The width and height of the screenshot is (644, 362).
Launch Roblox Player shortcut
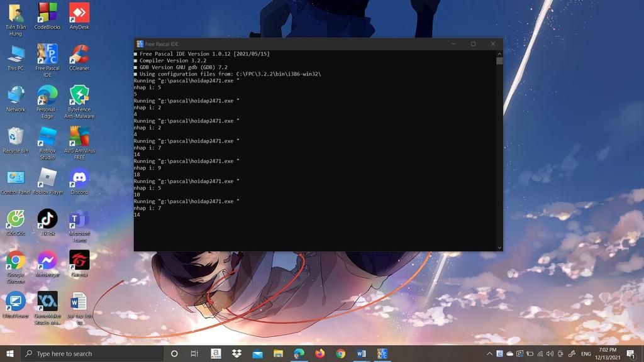(48, 182)
